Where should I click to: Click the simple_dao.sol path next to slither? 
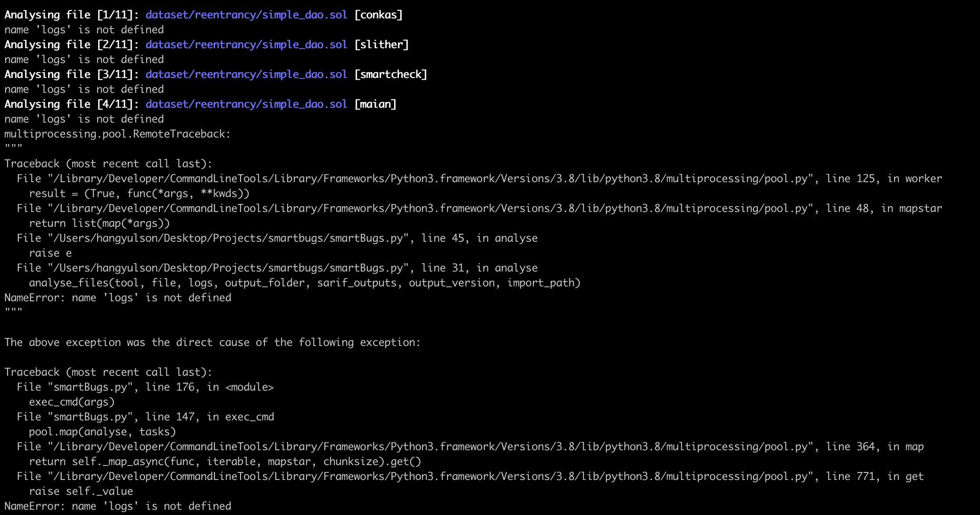246,44
